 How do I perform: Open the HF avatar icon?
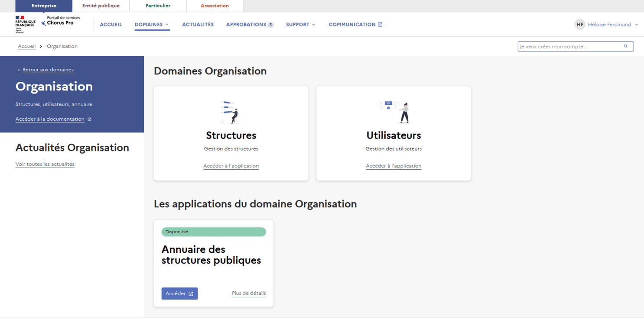580,24
